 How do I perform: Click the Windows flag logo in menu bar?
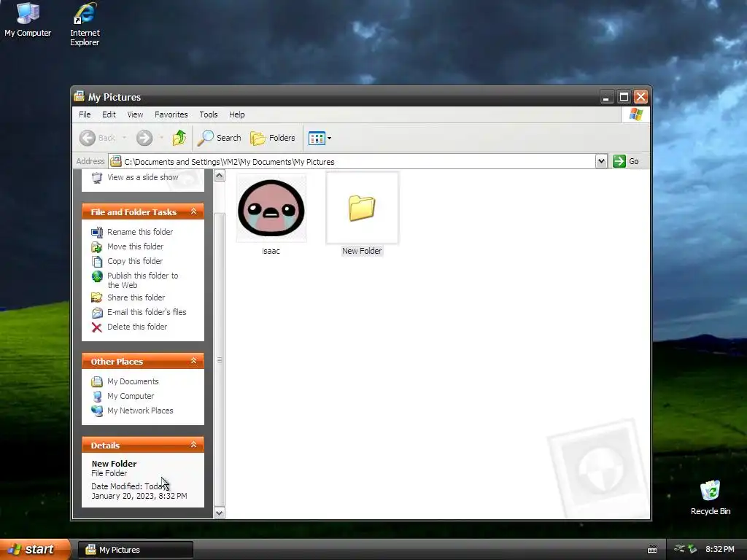click(x=635, y=114)
